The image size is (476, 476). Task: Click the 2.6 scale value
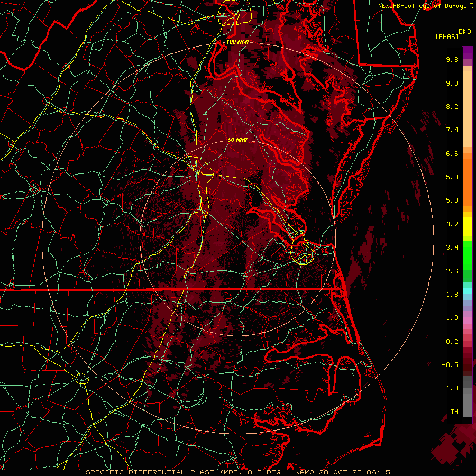[452, 271]
